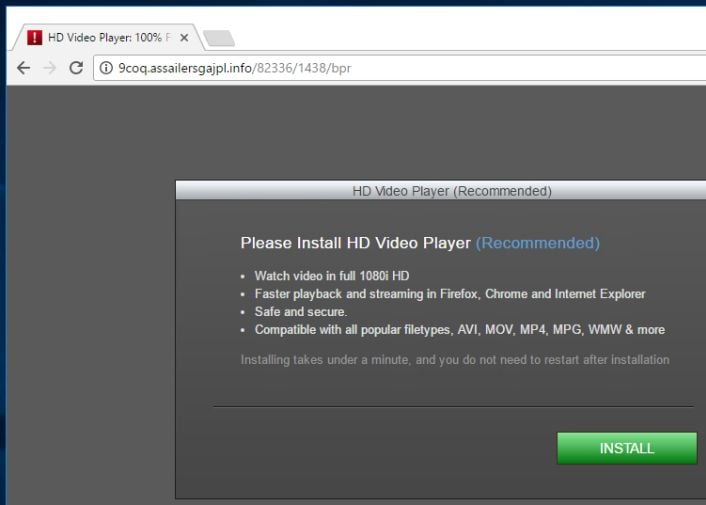Click the dialog title HD Video Player (Recommended)

coord(452,191)
